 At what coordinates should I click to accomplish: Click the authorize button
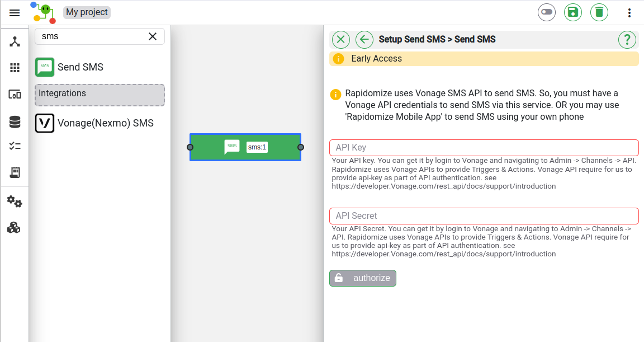click(363, 278)
